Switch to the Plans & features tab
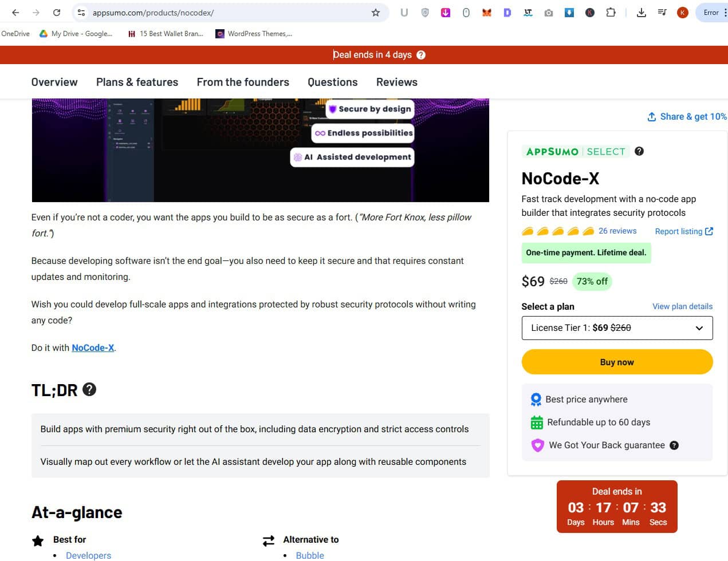This screenshot has height=561, width=728. [x=137, y=82]
